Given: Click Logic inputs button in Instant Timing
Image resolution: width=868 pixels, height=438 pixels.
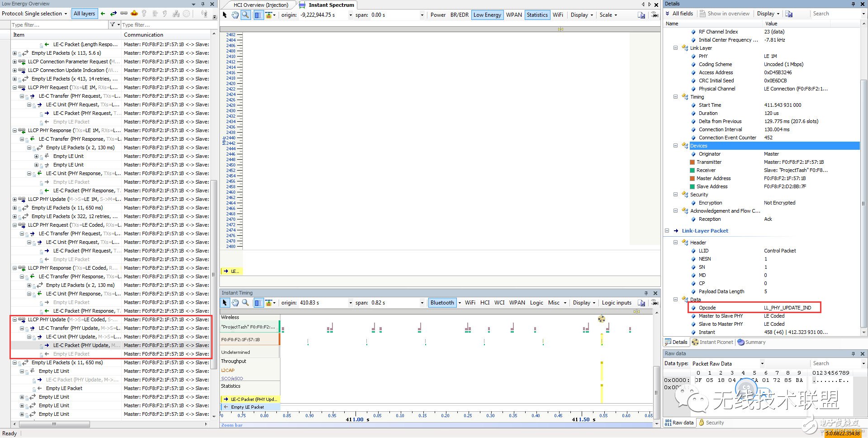Looking at the screenshot, I should click(x=616, y=303).
